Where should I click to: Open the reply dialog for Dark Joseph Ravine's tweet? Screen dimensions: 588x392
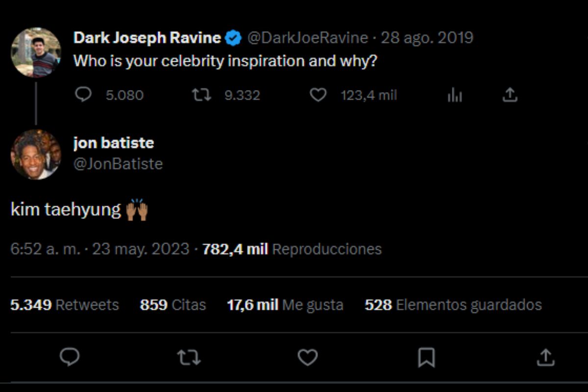point(84,95)
